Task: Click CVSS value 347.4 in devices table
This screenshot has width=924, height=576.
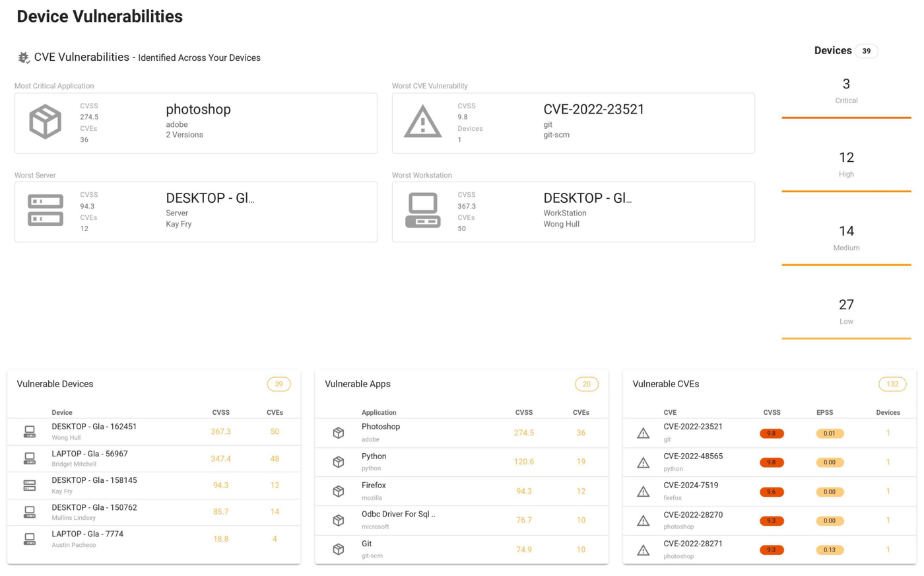Action: tap(220, 458)
